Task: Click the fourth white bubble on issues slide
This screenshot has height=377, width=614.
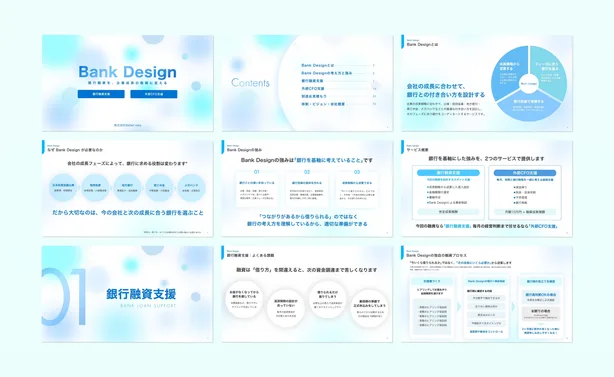Action: (x=369, y=308)
